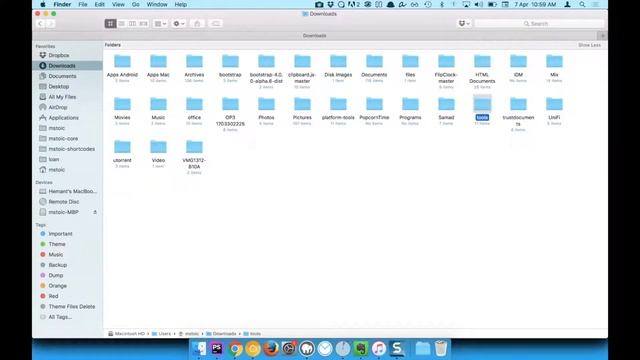
Task: Select the Apps Mac folder
Action: coord(158,68)
